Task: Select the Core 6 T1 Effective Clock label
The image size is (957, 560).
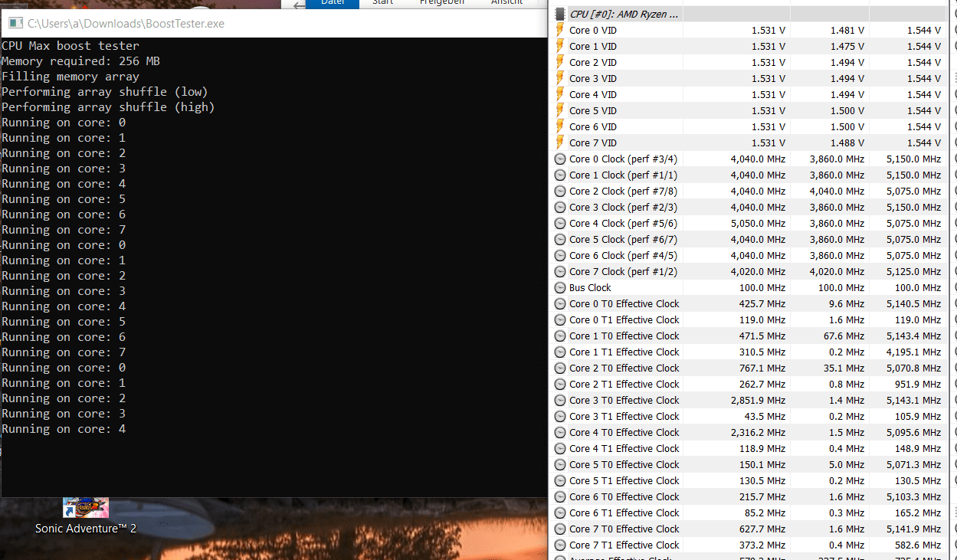Action: click(624, 513)
